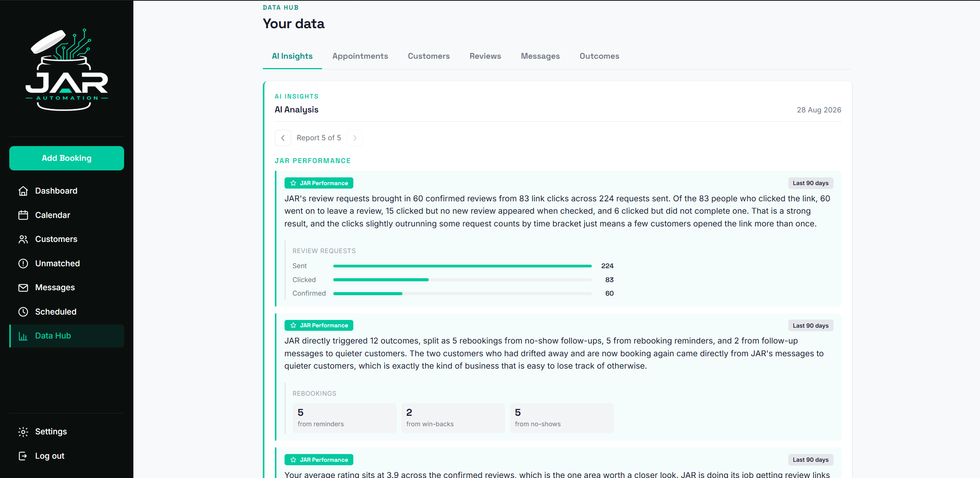The height and width of the screenshot is (478, 980).
Task: Click 'Last 90 days' badge on rebookings card
Action: (811, 326)
